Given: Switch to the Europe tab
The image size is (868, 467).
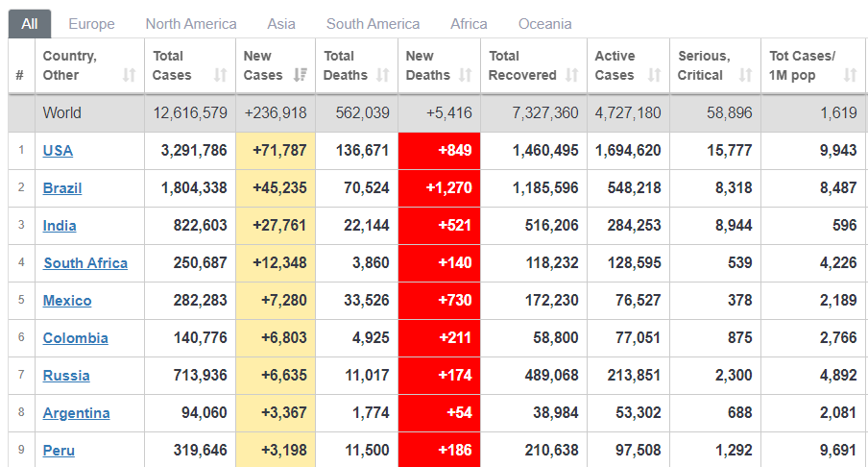Looking at the screenshot, I should (x=91, y=24).
